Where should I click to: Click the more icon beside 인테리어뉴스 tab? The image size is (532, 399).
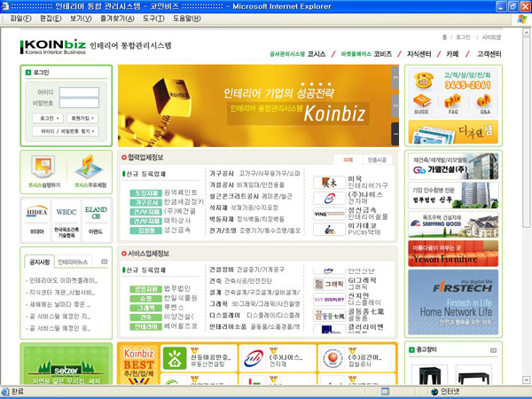(x=104, y=262)
